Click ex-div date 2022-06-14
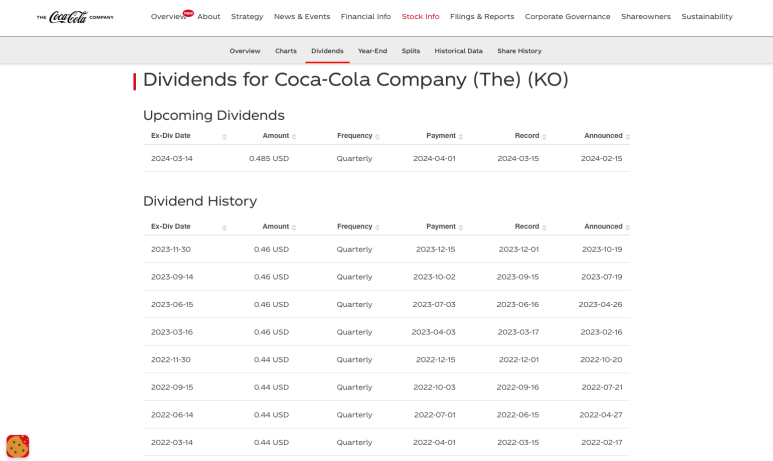Image resolution: width=773 pixels, height=461 pixels. click(x=172, y=415)
